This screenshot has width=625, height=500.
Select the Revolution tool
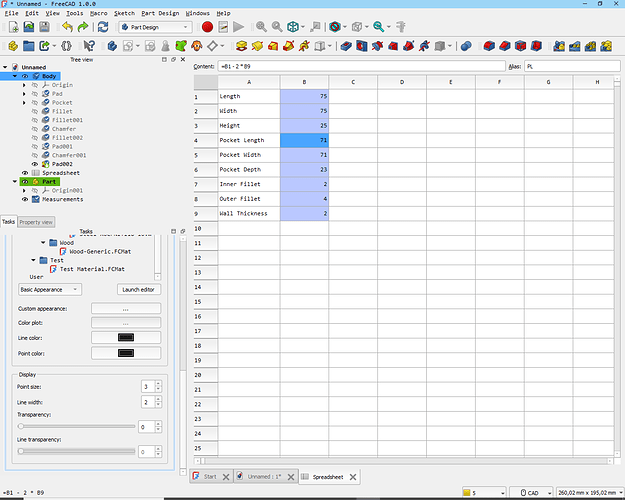pos(257,46)
